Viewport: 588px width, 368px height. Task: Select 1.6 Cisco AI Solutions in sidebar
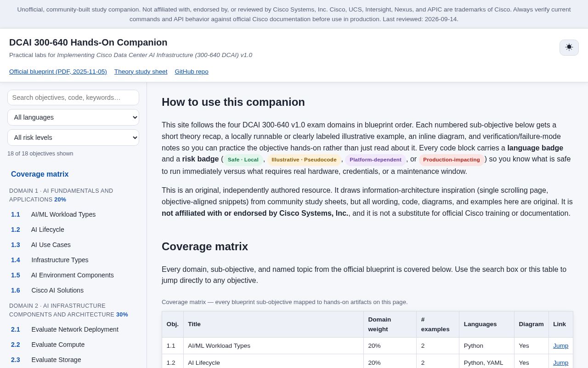(73, 290)
